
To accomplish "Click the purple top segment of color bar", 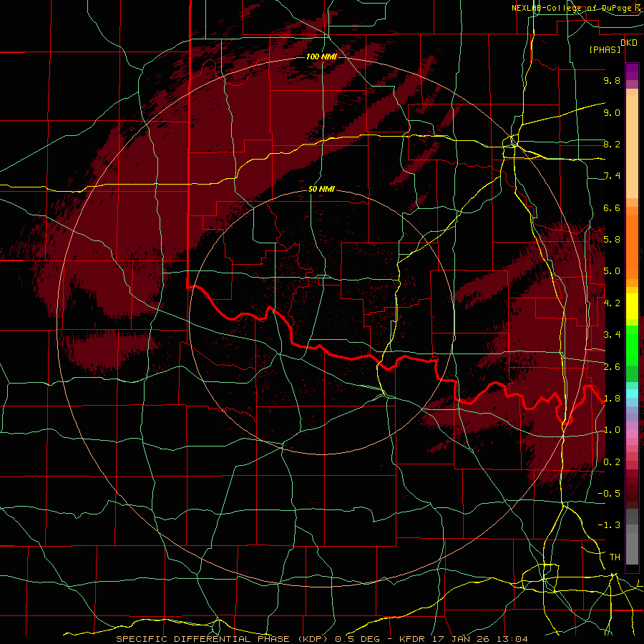I will (632, 72).
